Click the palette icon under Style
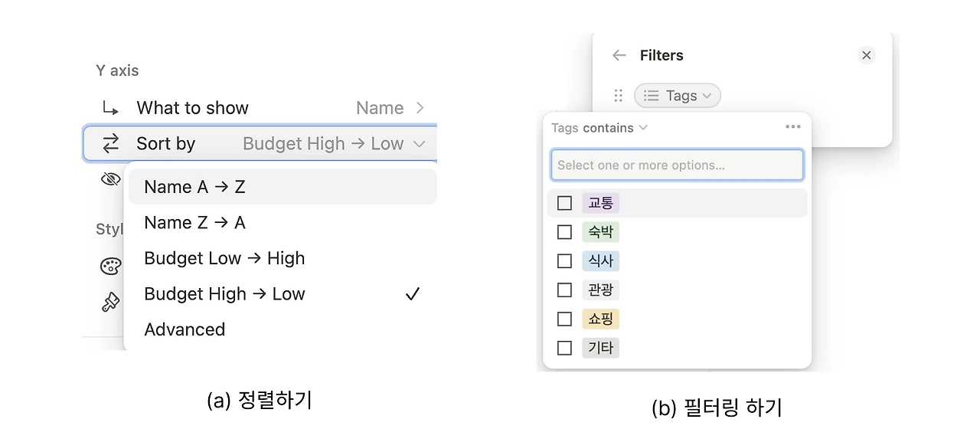Screen dimensions: 980x442 pos(111,266)
